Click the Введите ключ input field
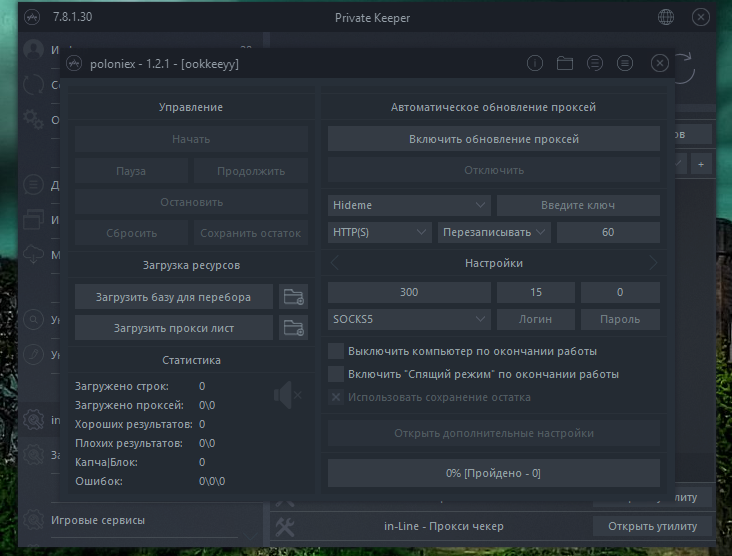This screenshot has height=556, width=732. [x=578, y=205]
